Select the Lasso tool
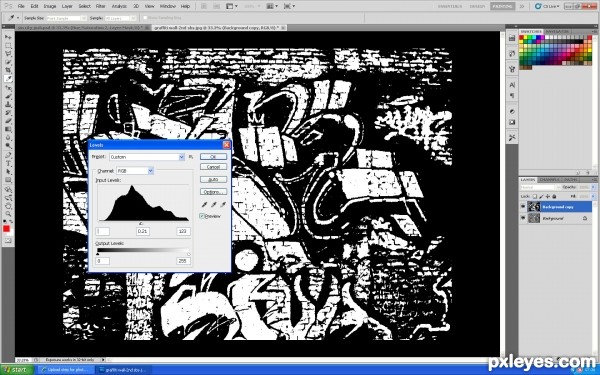The width and height of the screenshot is (600, 375). tap(8, 54)
